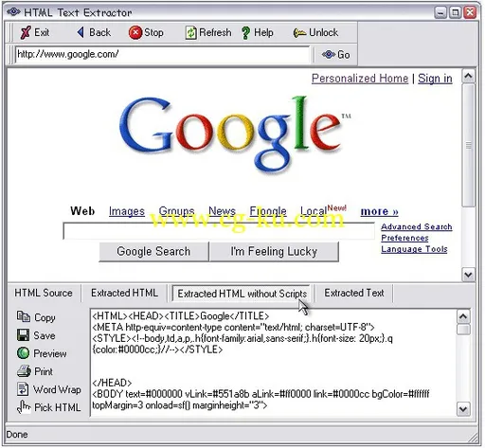Image resolution: width=485 pixels, height=448 pixels.
Task: Print the output using the printer icon
Action: (24, 371)
